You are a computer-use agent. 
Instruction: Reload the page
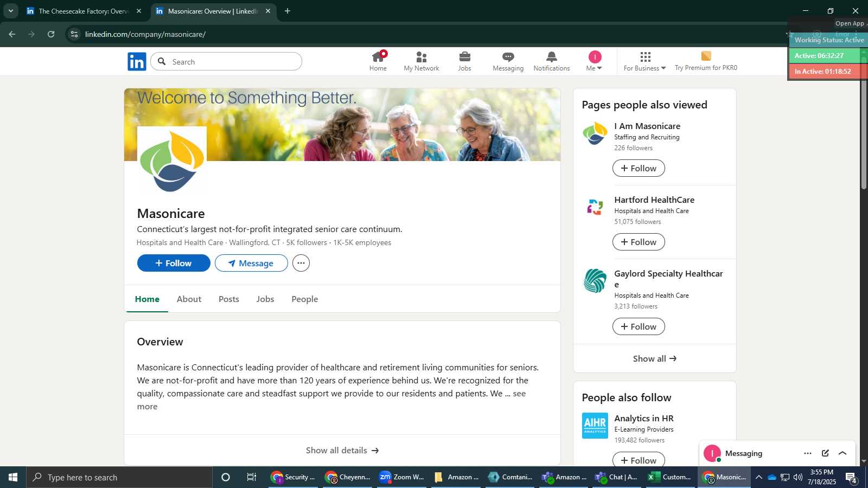(x=51, y=34)
